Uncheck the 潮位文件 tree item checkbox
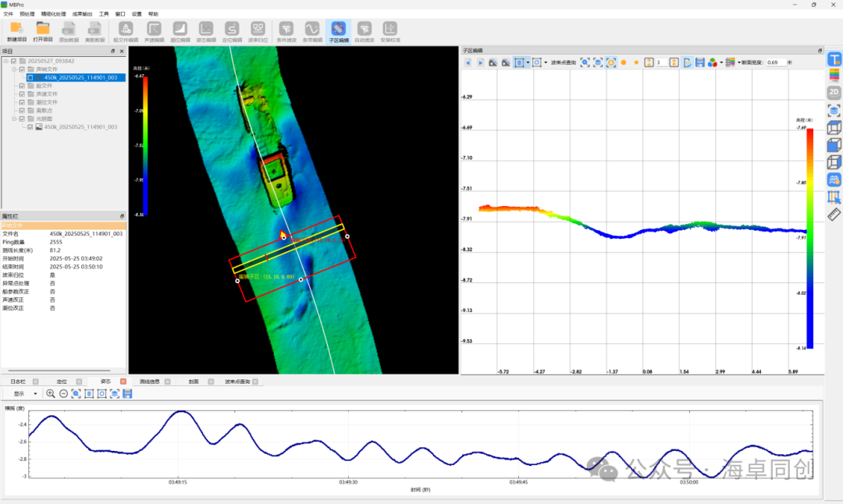843x504 pixels. (22, 102)
